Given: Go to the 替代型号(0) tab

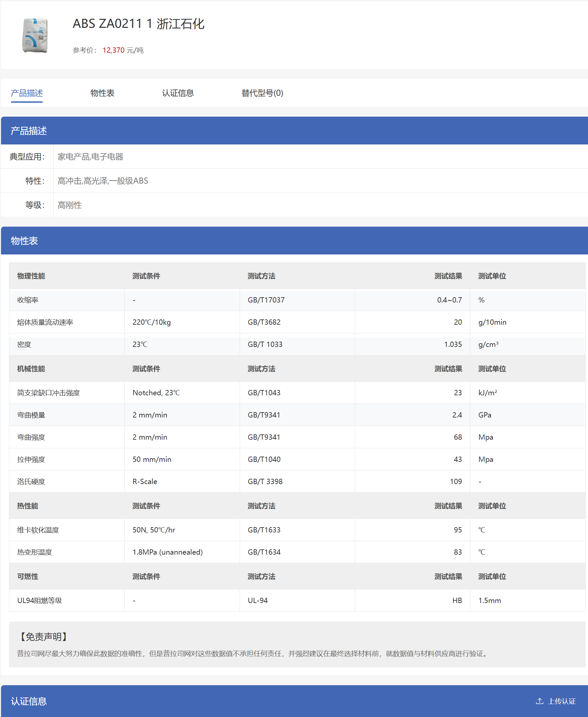Looking at the screenshot, I should (x=262, y=93).
